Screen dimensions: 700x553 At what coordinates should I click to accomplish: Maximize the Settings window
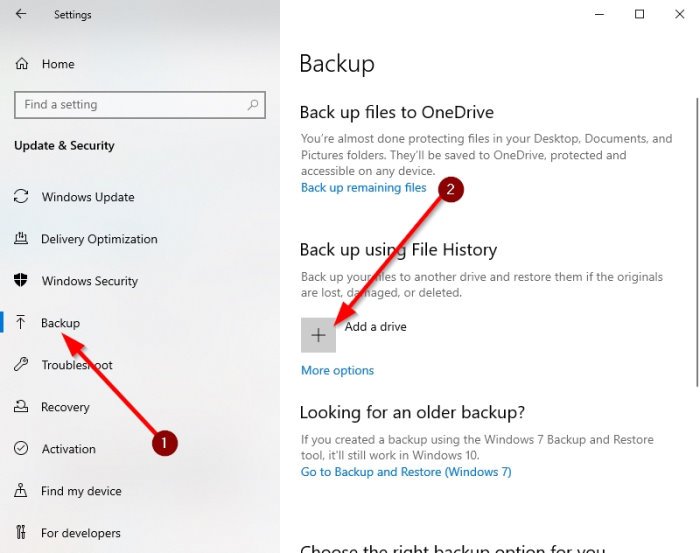pyautogui.click(x=639, y=14)
